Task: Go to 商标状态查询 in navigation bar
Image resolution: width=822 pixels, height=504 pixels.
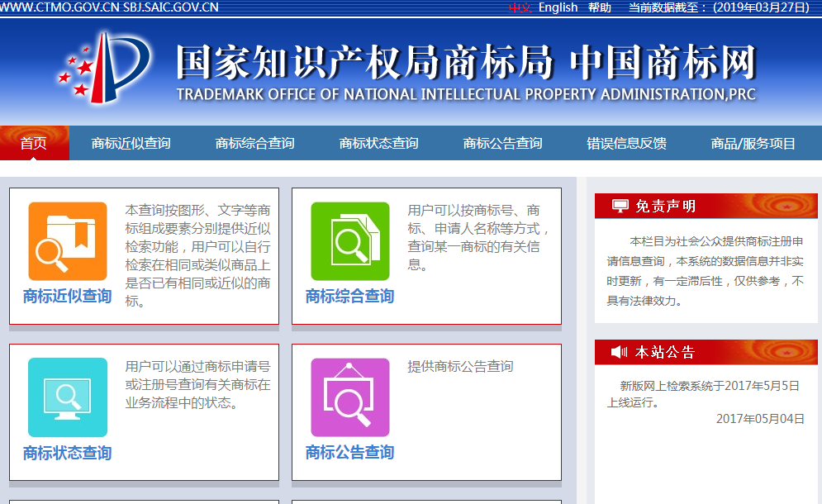Action: (378, 143)
